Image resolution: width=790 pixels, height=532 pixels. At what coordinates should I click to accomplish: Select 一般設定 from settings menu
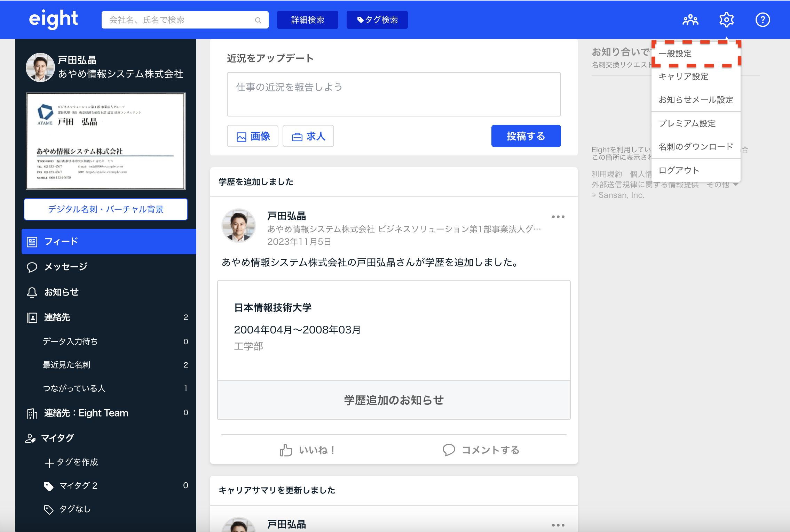(x=696, y=54)
